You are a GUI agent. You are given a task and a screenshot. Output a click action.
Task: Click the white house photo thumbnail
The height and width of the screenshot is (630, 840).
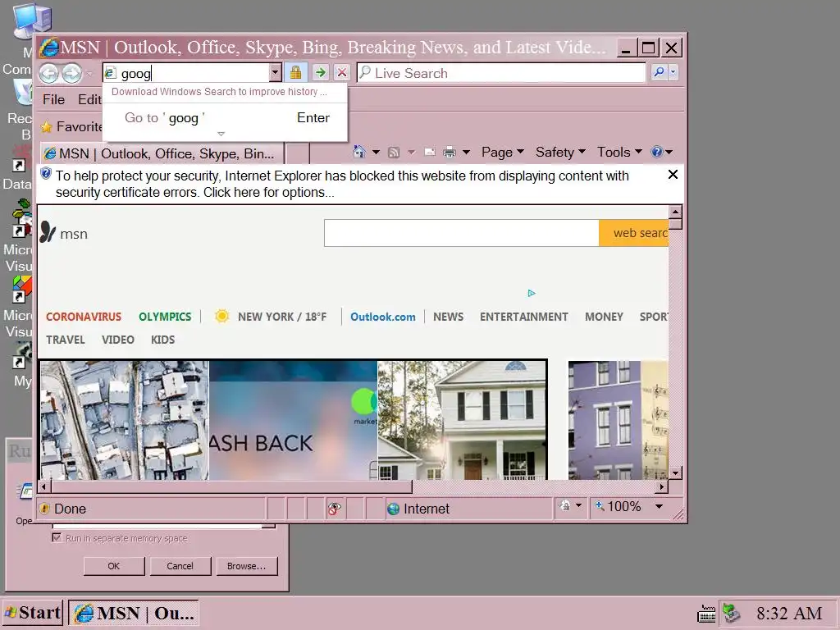coord(462,420)
